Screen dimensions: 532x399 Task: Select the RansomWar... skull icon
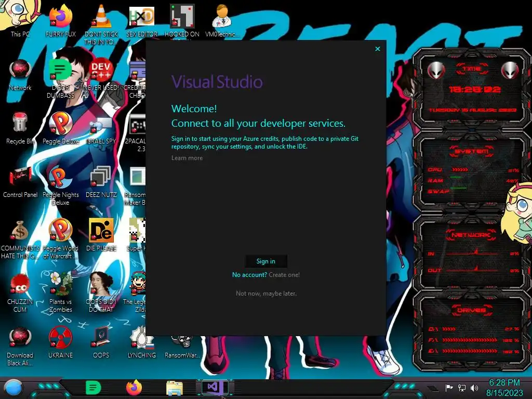tap(182, 346)
